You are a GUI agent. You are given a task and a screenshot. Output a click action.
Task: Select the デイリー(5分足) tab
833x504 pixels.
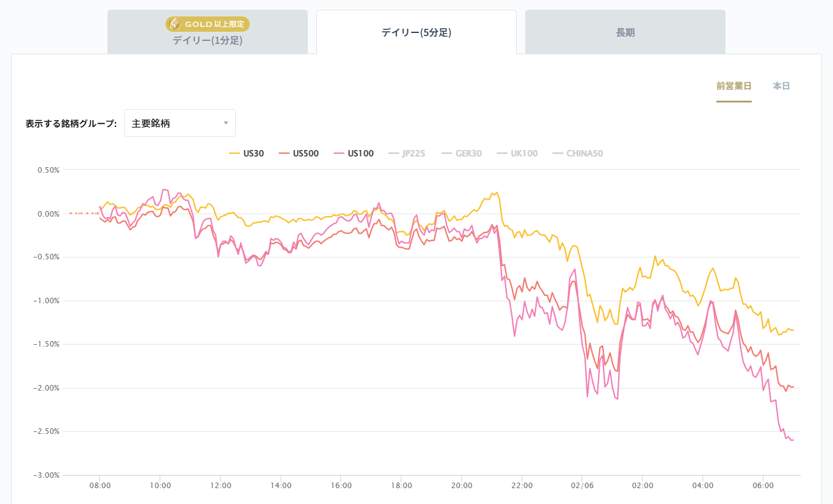(x=416, y=33)
